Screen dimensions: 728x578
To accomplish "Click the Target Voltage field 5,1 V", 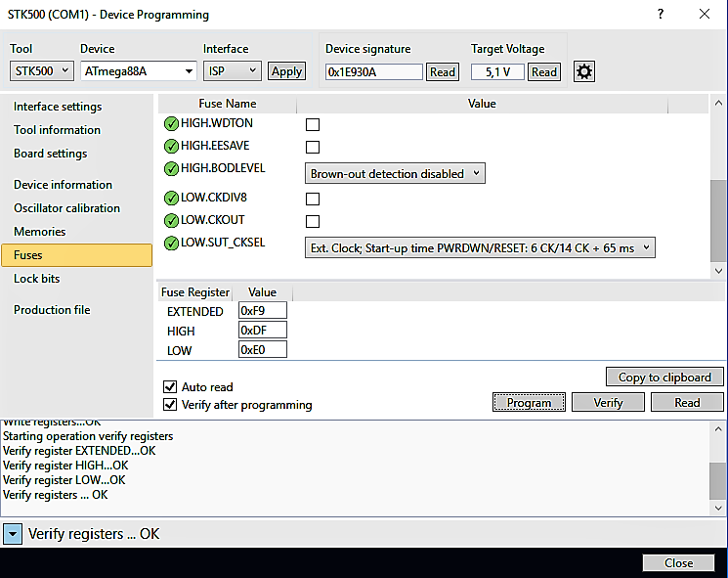I will point(497,72).
